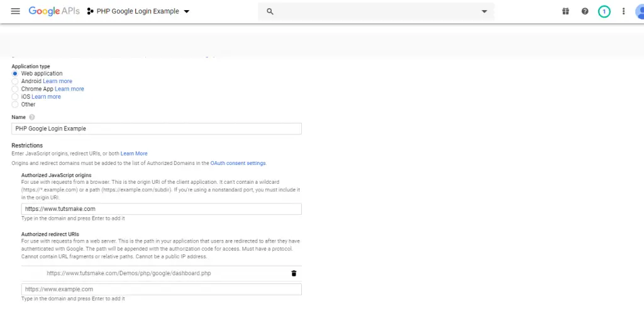Screen dimensions: 644x313
Task: Select Chrome App radio button
Action: (x=15, y=89)
